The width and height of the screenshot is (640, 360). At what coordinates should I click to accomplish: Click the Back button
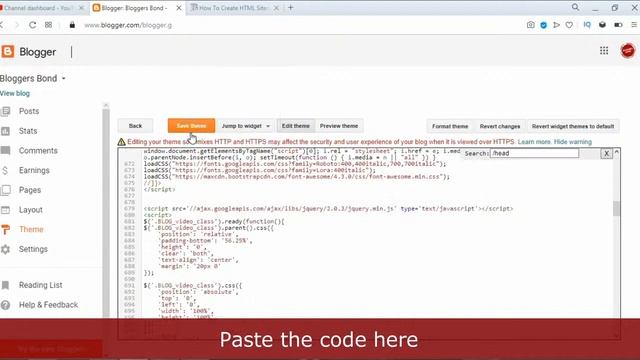click(136, 126)
